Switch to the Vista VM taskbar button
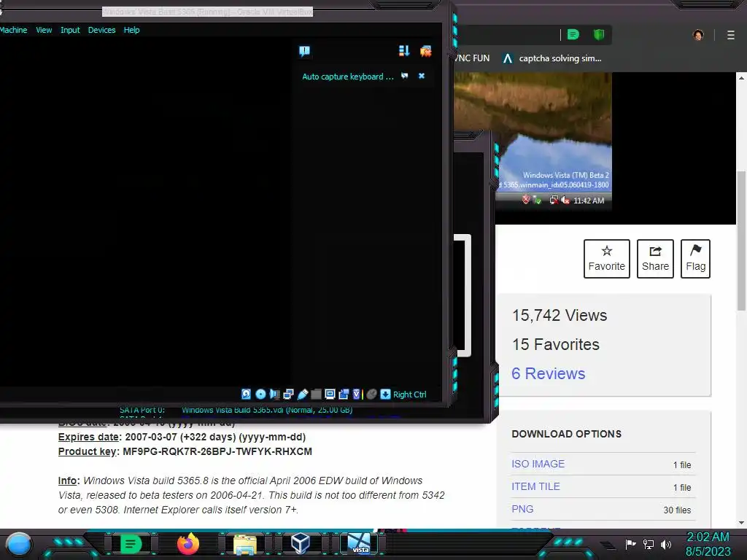Image resolution: width=747 pixels, height=560 pixels. pyautogui.click(x=359, y=544)
